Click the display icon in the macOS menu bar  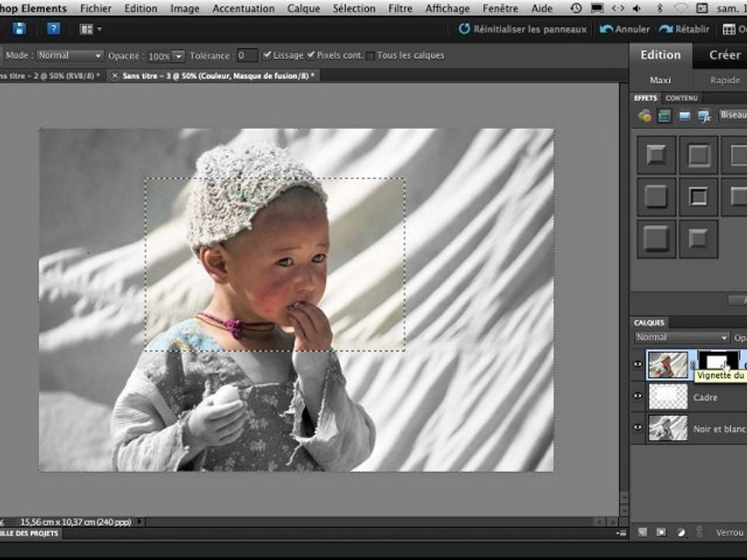coord(597,8)
